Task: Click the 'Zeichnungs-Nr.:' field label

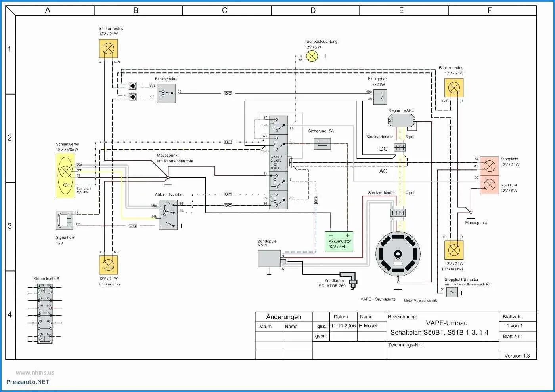Action: click(x=406, y=345)
